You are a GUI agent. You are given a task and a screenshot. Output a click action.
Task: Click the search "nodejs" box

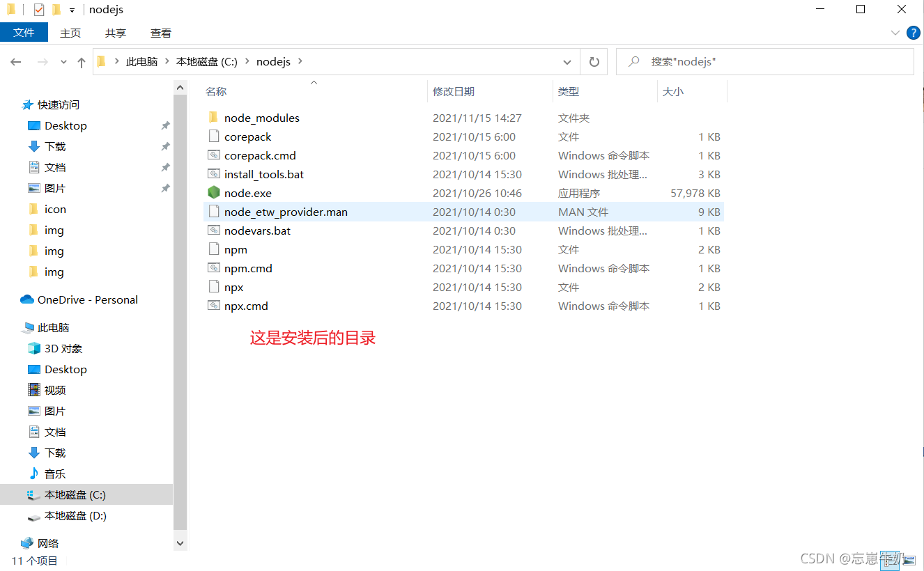[x=765, y=62]
